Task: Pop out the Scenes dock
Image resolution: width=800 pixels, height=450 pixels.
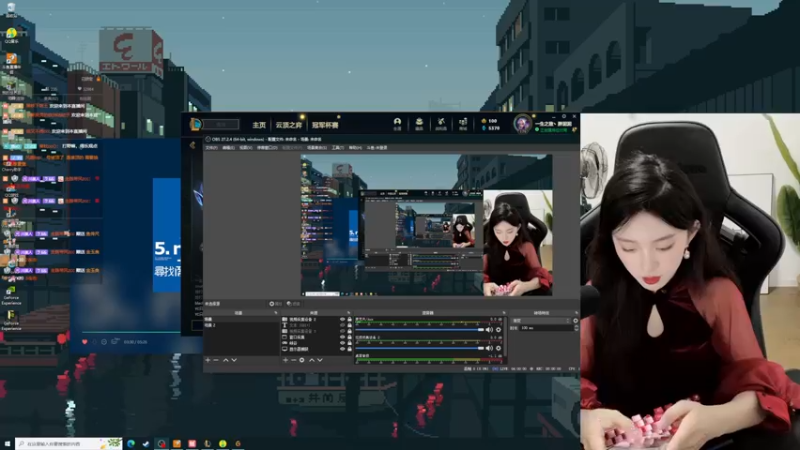Action: coord(276,313)
